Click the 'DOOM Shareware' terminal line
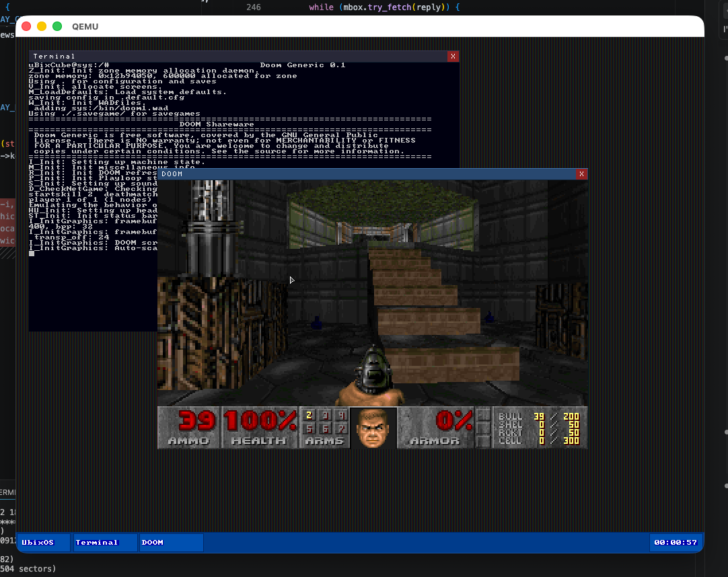Screen dimensions: 728x577 [217, 124]
